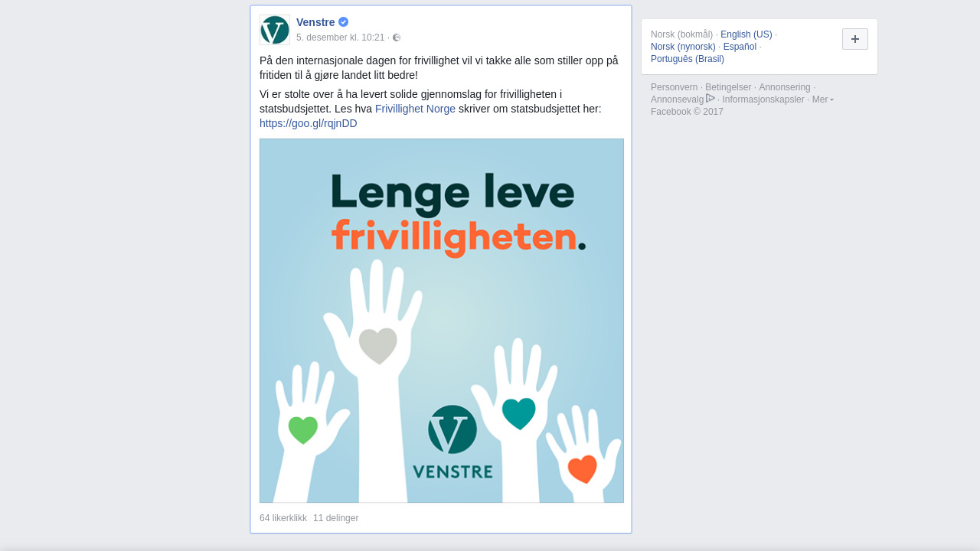View the 64 likerklikk list

283,518
